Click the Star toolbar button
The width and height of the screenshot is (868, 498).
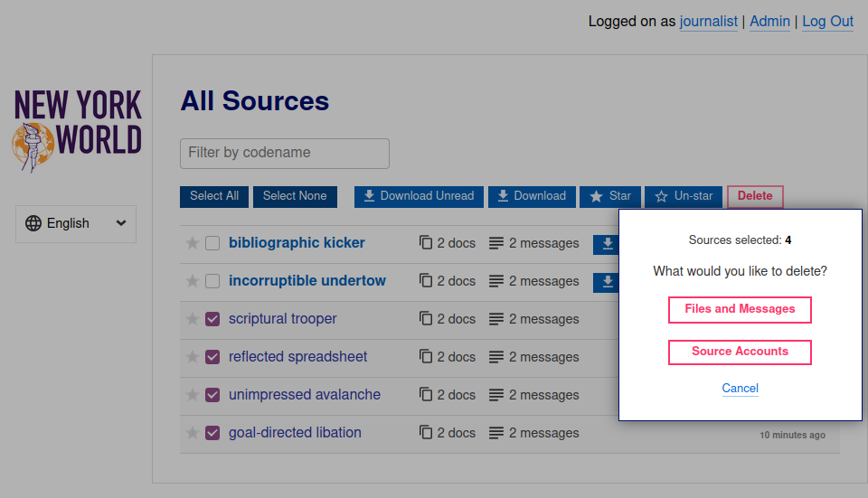pyautogui.click(x=610, y=196)
